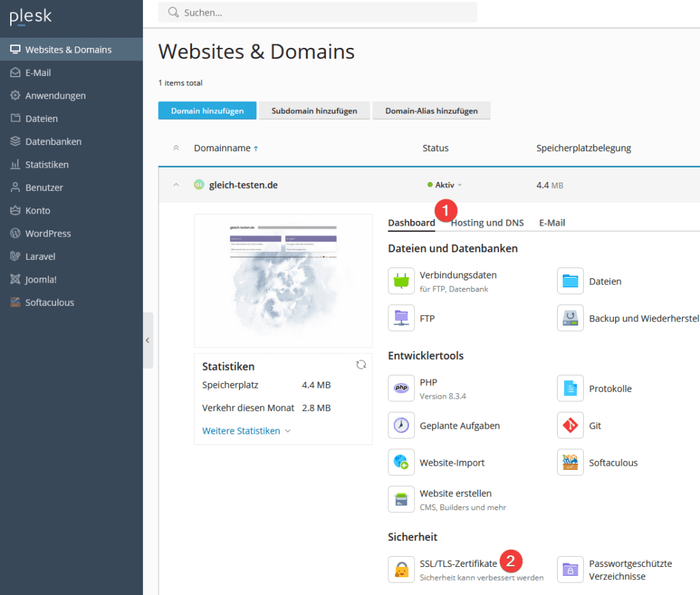Collapse the left sidebar panel
The height and width of the screenshot is (595, 700).
(147, 340)
